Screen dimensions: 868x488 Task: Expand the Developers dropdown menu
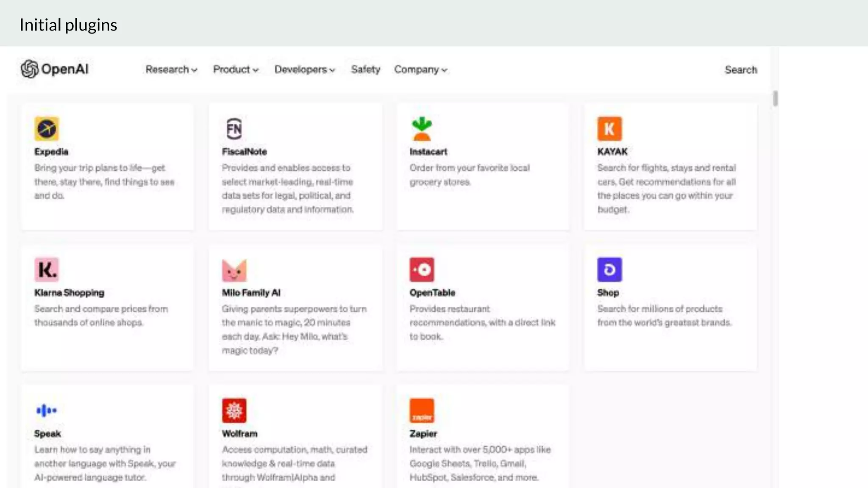tap(305, 69)
